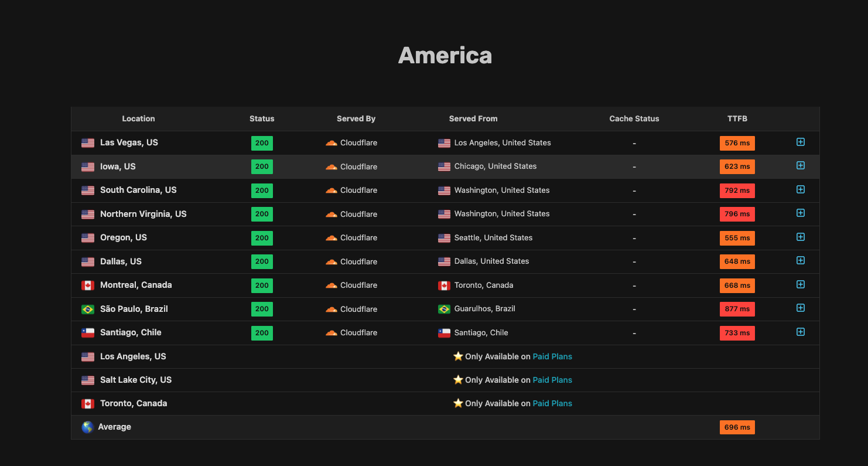Click the US flag beside Northern Virginia, US
Image resolution: width=868 pixels, height=466 pixels.
pyautogui.click(x=88, y=215)
